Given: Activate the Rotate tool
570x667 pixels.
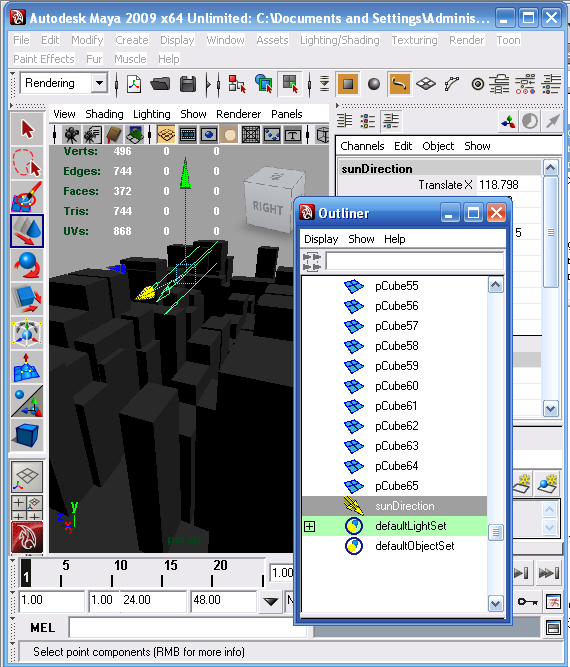Looking at the screenshot, I should click(x=27, y=264).
